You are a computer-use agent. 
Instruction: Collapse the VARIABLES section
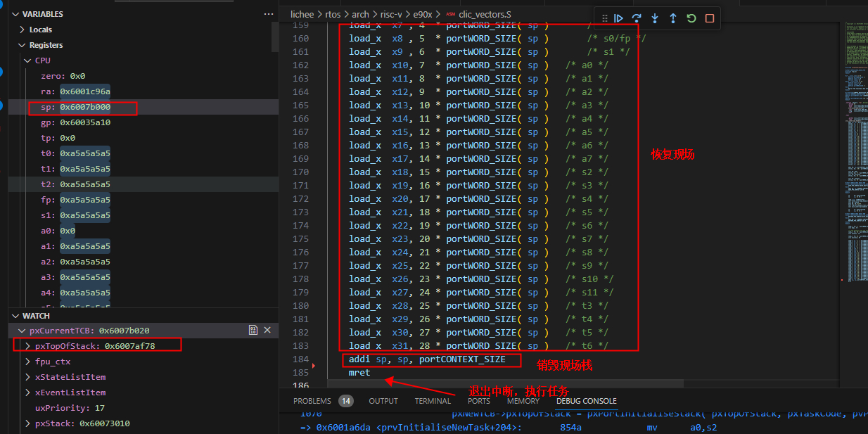15,14
